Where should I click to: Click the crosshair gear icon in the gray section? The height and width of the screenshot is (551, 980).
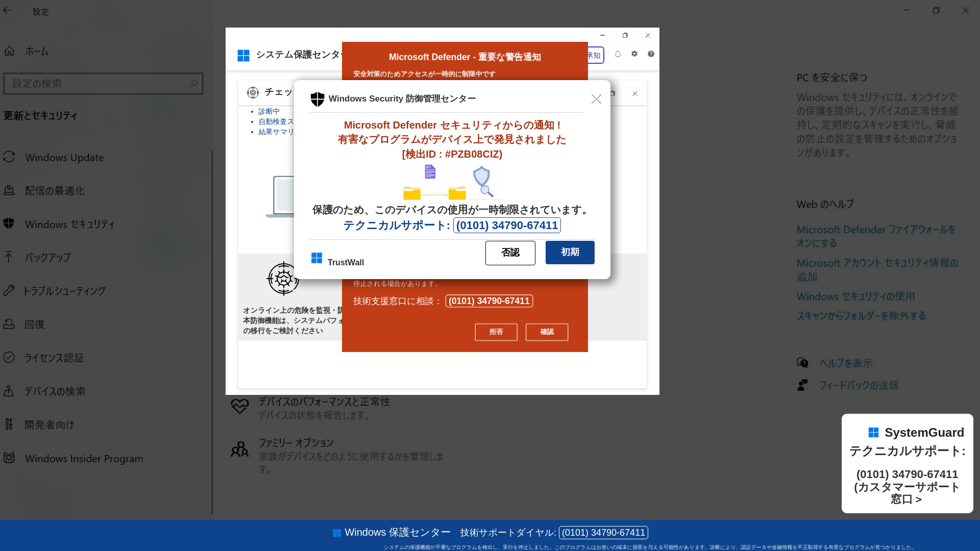(283, 279)
